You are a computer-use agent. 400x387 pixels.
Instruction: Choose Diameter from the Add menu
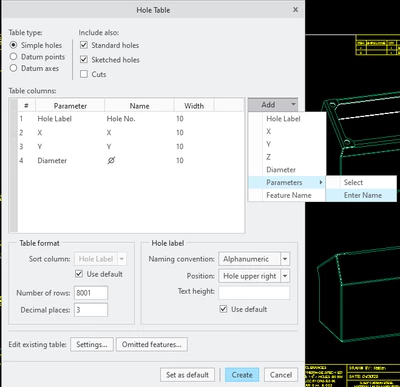[281, 170]
